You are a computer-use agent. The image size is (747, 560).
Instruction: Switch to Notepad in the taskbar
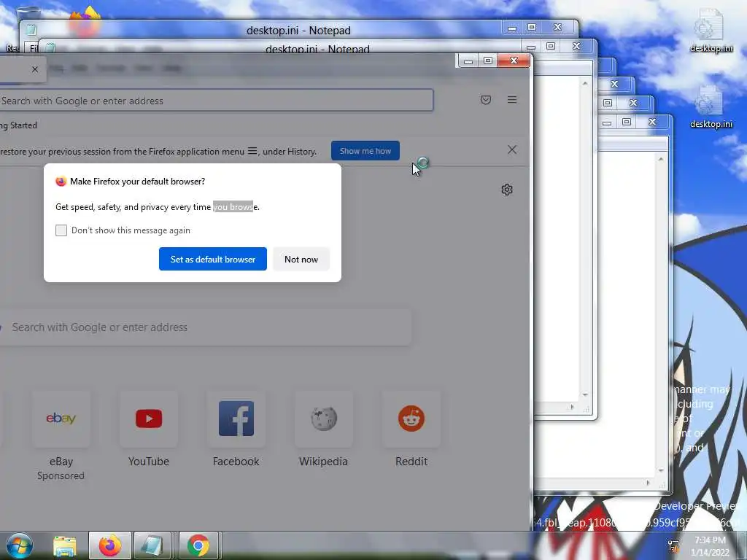click(152, 545)
